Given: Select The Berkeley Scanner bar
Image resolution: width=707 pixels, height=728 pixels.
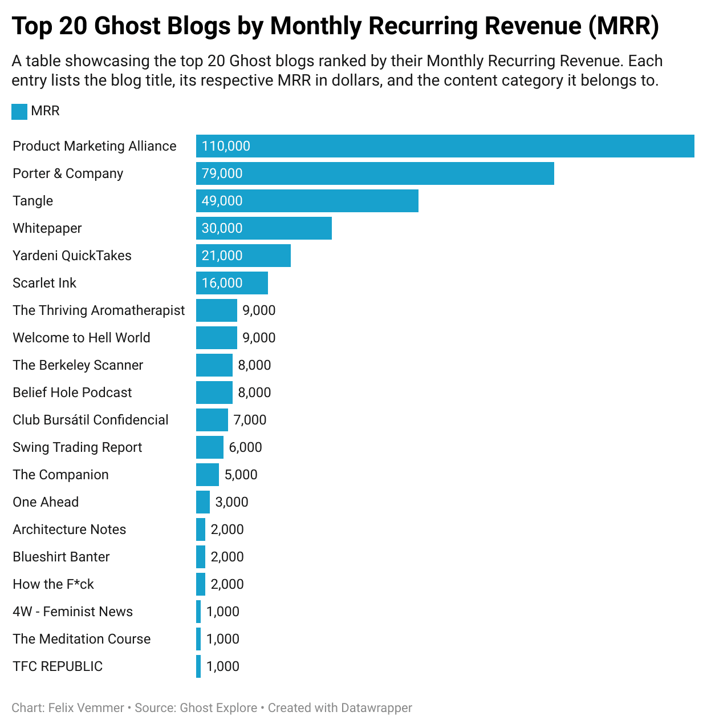Looking at the screenshot, I should [214, 365].
